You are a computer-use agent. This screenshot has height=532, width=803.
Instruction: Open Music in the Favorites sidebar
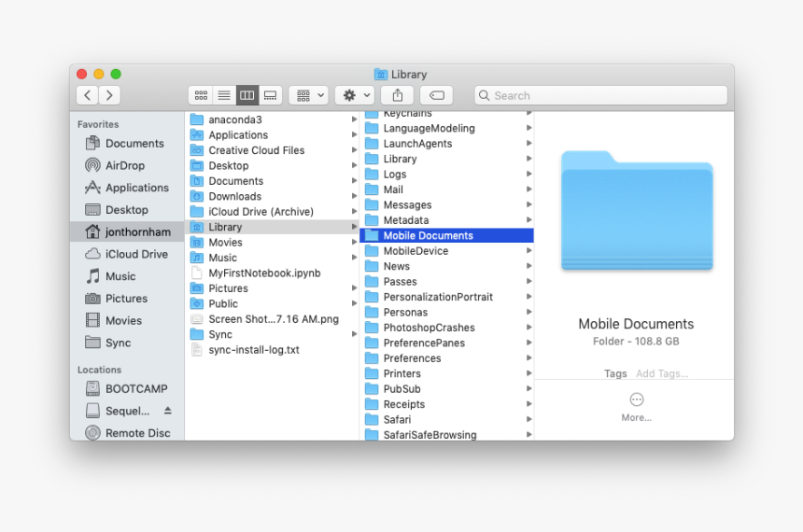tap(126, 276)
